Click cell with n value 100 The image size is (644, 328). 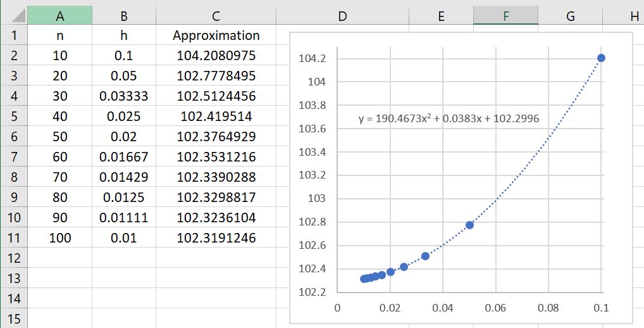(60, 238)
